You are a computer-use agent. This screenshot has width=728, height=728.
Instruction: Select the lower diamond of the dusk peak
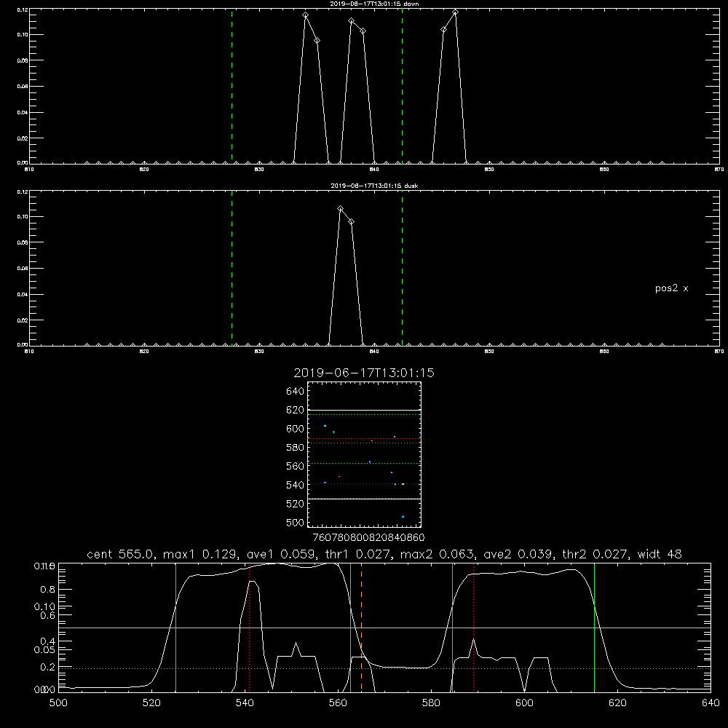pos(352,222)
